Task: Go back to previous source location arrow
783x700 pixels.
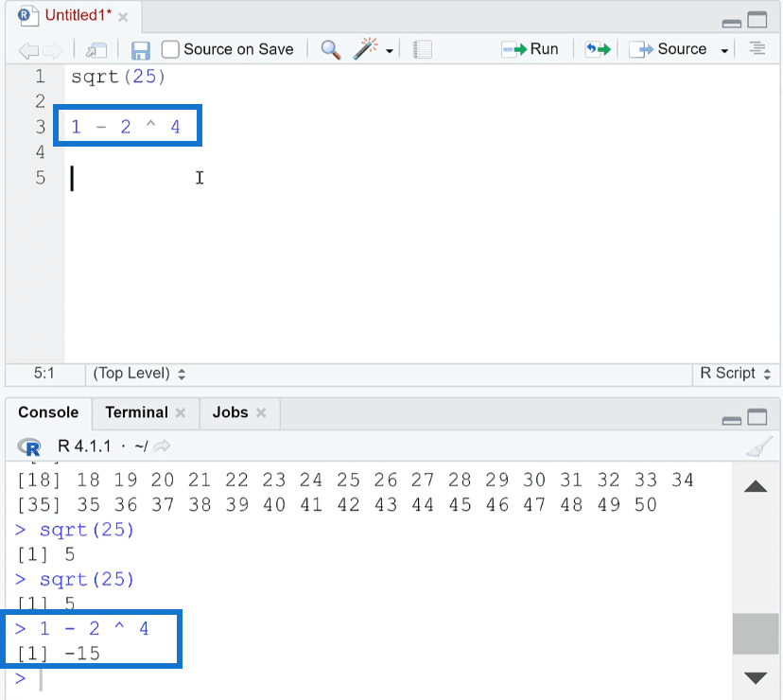Action: point(28,50)
